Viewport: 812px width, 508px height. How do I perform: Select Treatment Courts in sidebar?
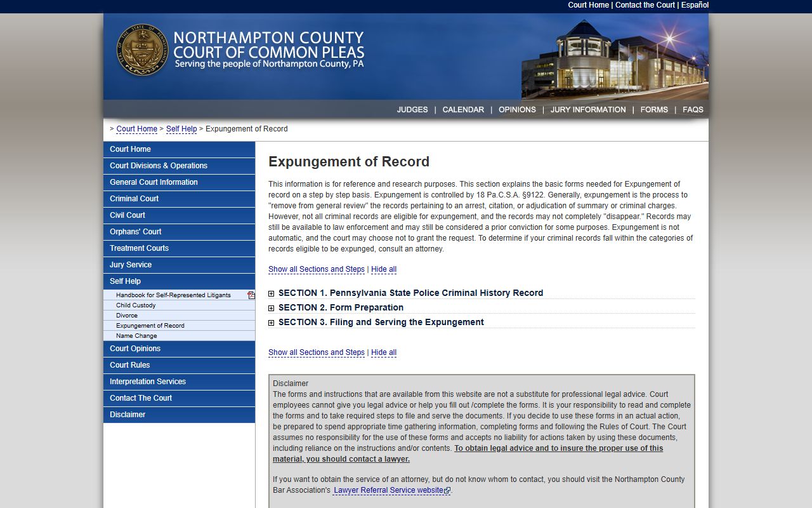coord(179,248)
